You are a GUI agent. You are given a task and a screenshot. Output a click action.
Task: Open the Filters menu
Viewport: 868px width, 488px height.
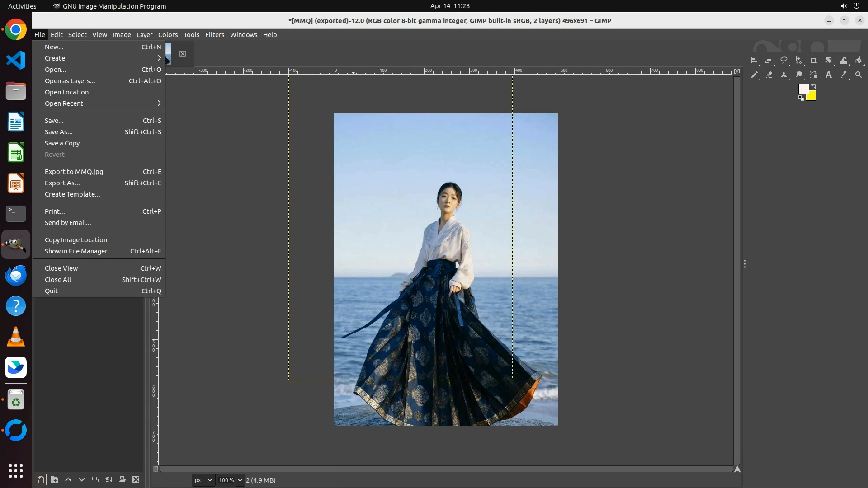coord(214,35)
